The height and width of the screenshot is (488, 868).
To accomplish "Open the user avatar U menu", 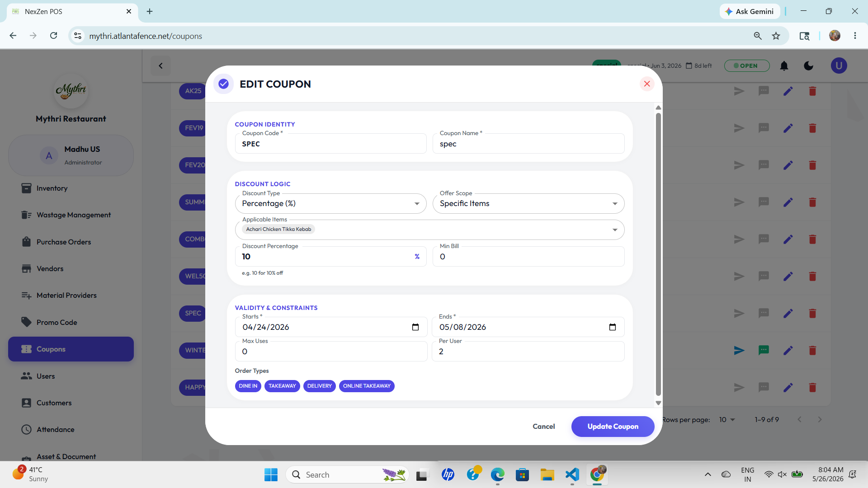I will [839, 66].
